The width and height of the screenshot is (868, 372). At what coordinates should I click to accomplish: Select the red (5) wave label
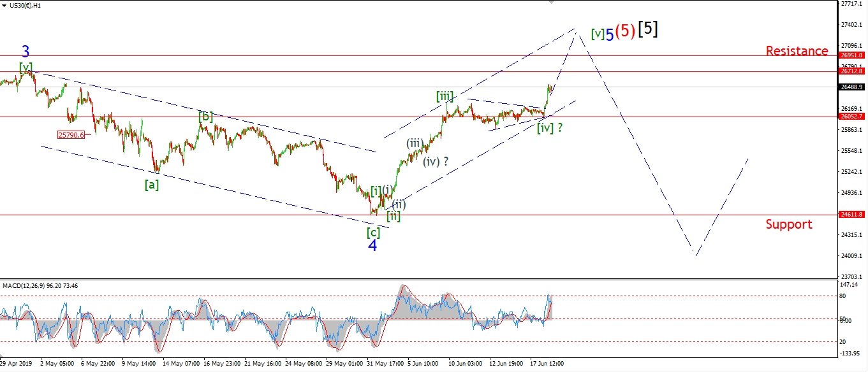[x=625, y=31]
